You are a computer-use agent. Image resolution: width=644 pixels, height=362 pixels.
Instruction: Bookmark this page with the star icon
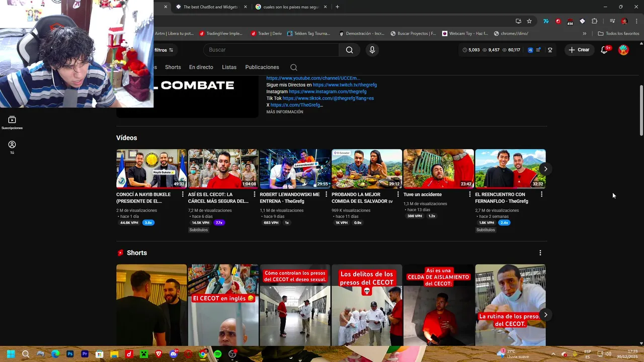[529, 21]
